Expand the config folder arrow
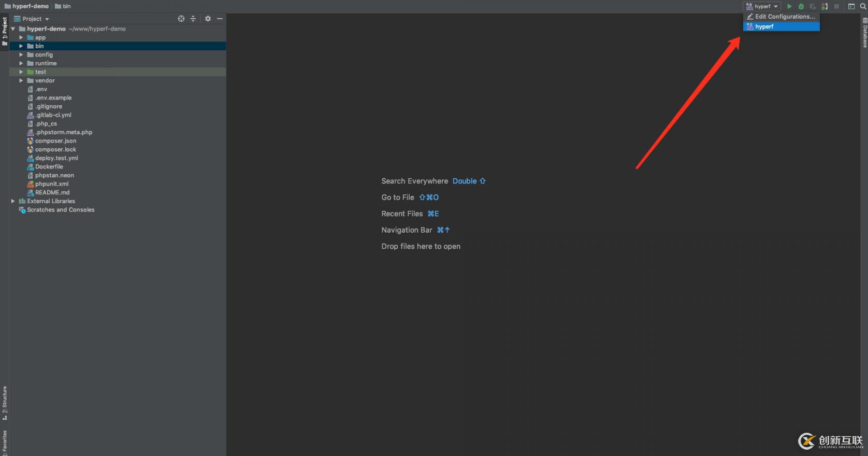Image resolution: width=868 pixels, height=456 pixels. point(21,55)
